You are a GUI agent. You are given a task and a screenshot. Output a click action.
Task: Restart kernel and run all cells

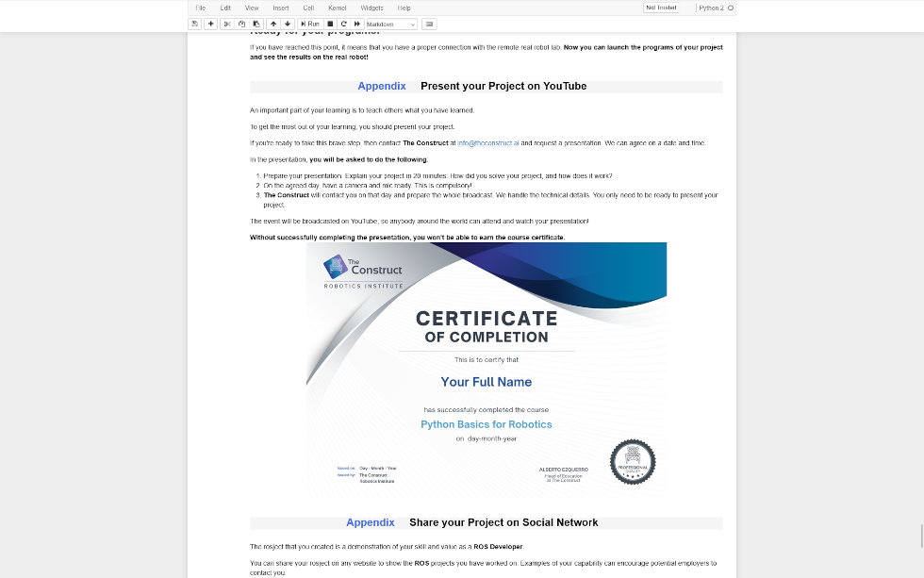(357, 24)
